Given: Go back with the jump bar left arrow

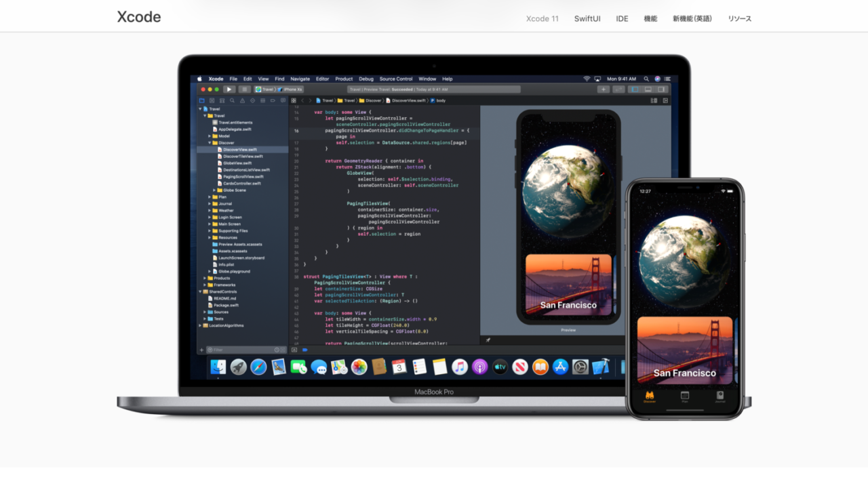Looking at the screenshot, I should [x=302, y=100].
